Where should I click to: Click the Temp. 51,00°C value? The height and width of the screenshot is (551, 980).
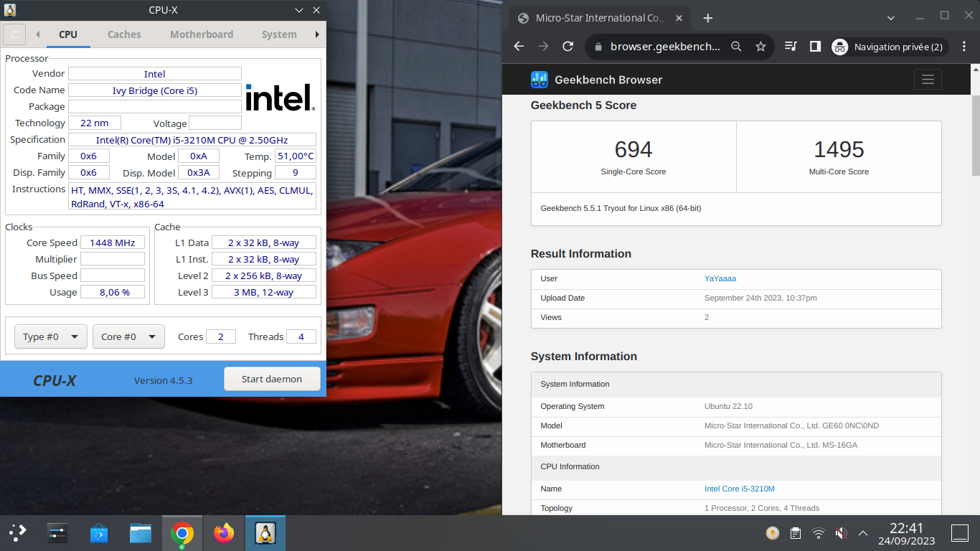(x=296, y=156)
